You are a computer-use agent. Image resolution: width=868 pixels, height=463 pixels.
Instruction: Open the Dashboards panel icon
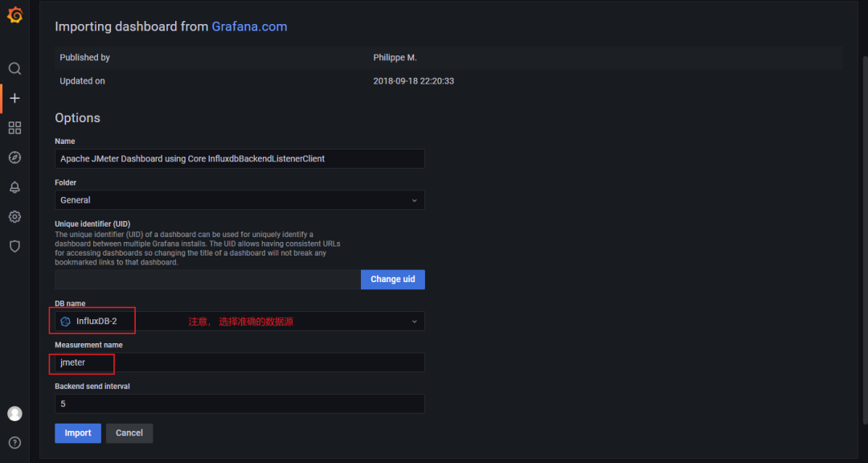(x=14, y=127)
